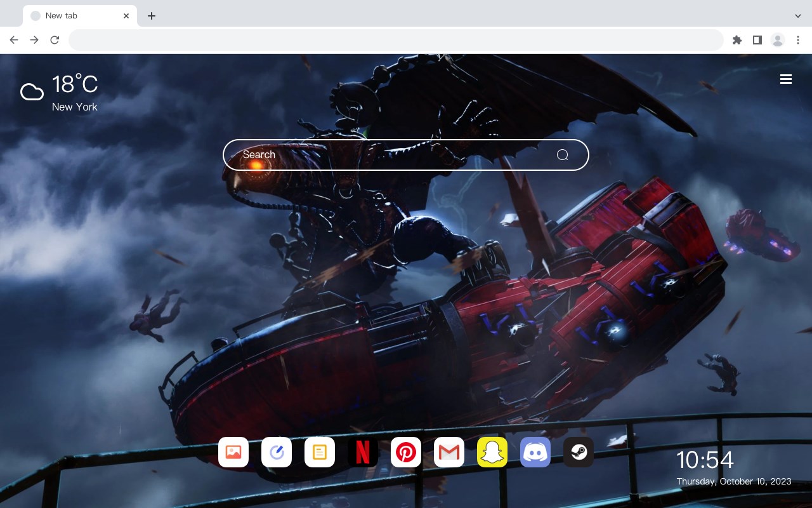
Task: Reload the current page
Action: coord(55,40)
